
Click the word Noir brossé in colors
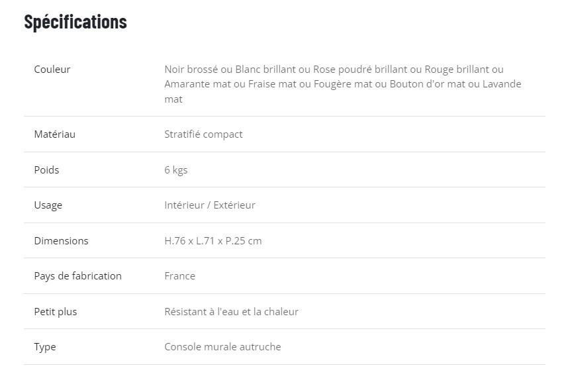(191, 70)
